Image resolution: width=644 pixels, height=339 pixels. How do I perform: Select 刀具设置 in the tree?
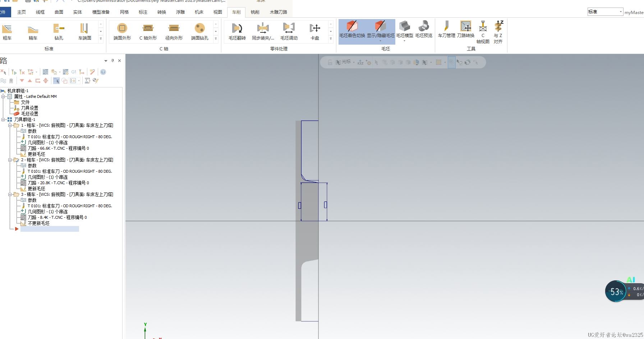click(x=29, y=108)
